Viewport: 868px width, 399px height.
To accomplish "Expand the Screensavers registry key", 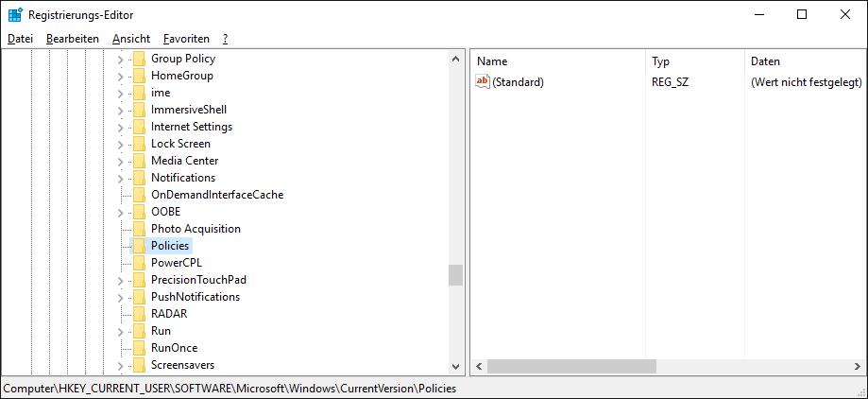I will coord(121,365).
